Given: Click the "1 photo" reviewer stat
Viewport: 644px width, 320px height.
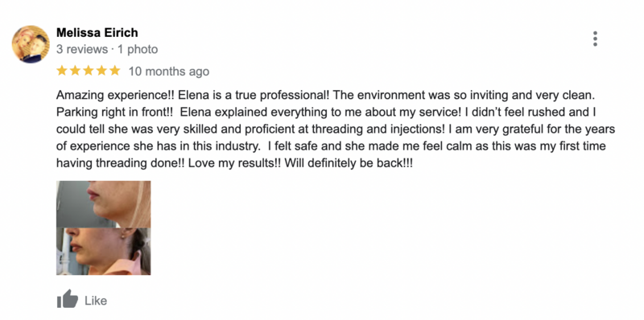Looking at the screenshot, I should [x=138, y=49].
